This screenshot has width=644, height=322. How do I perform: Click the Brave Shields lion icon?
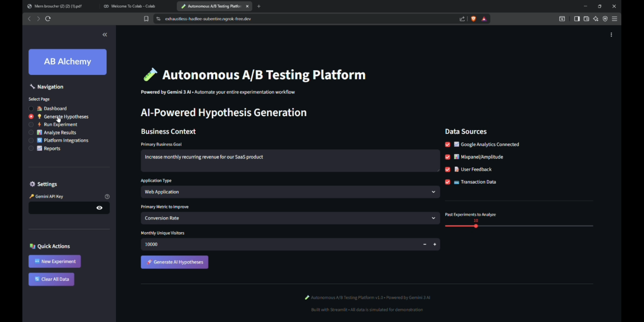(473, 19)
